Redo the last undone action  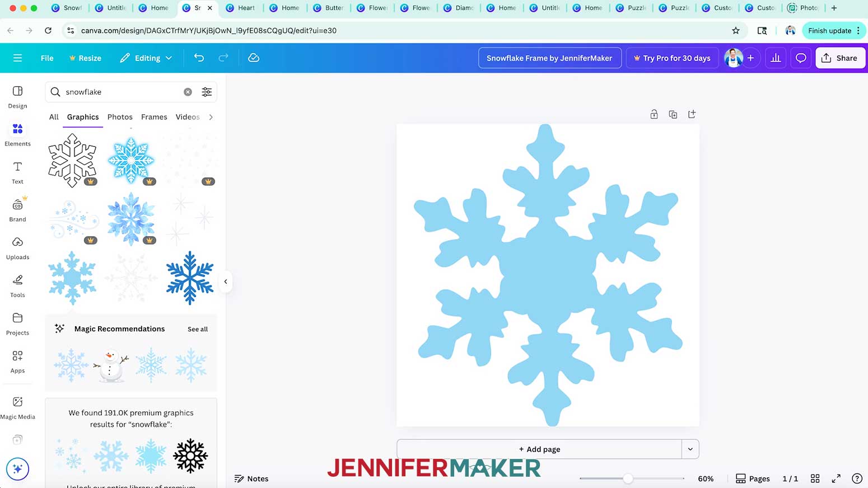click(223, 58)
